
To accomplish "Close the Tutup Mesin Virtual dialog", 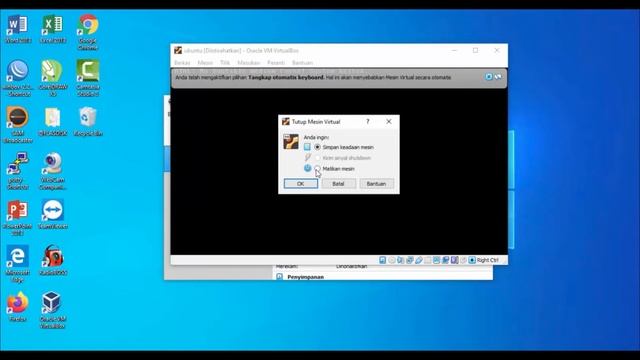I will tap(389, 122).
